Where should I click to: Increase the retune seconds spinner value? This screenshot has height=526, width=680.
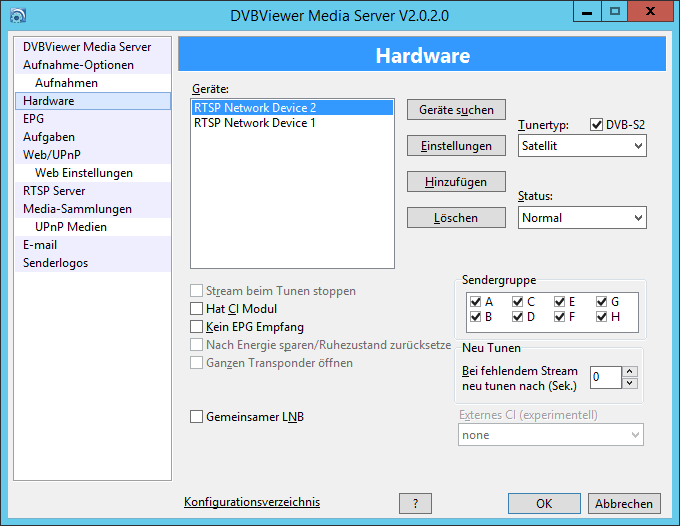[630, 371]
